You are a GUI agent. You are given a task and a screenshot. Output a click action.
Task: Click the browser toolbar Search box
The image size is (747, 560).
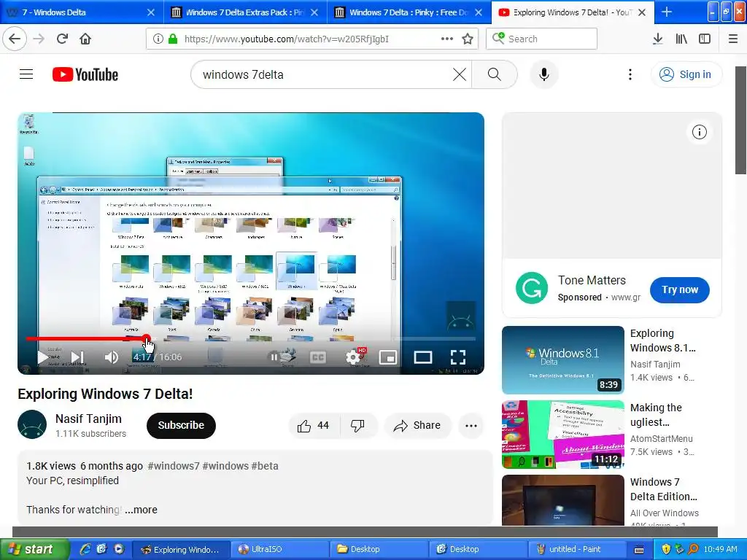[542, 39]
